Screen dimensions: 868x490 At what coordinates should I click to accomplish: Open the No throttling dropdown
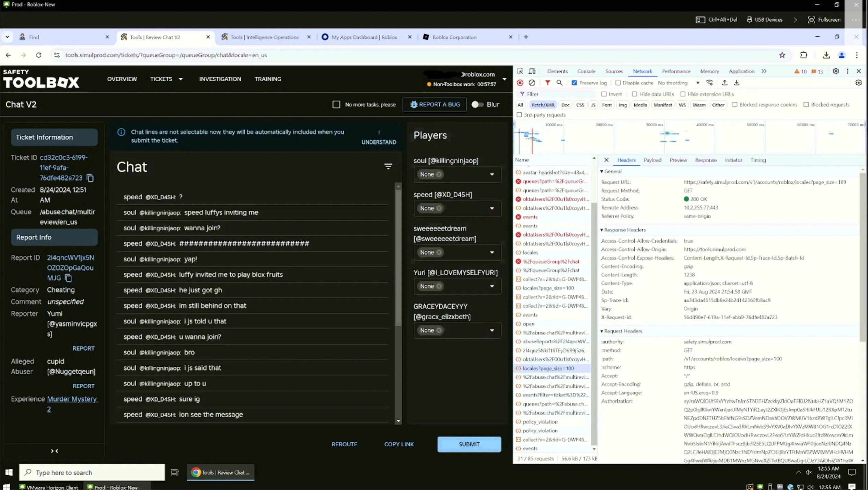(x=678, y=83)
